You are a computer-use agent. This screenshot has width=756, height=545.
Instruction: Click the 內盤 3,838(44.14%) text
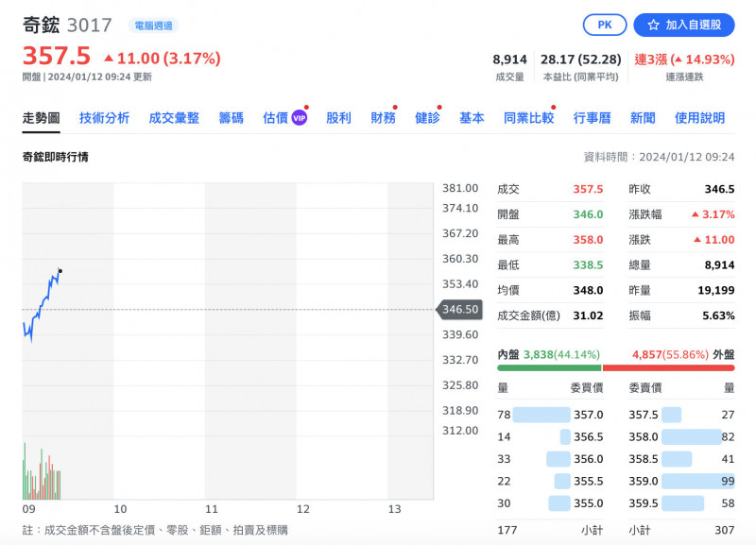[549, 354]
